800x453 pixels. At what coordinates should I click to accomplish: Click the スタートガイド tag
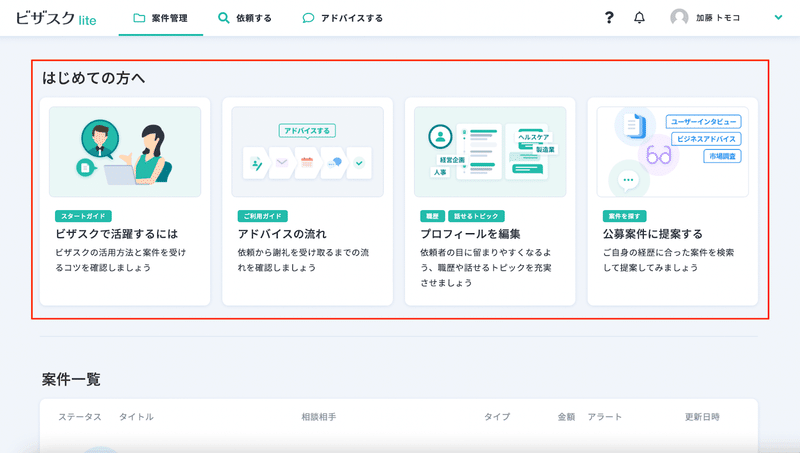click(83, 216)
